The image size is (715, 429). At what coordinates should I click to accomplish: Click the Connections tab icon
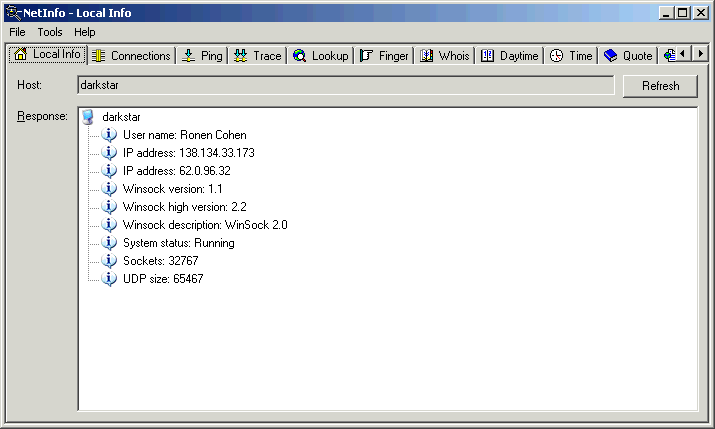(x=98, y=56)
